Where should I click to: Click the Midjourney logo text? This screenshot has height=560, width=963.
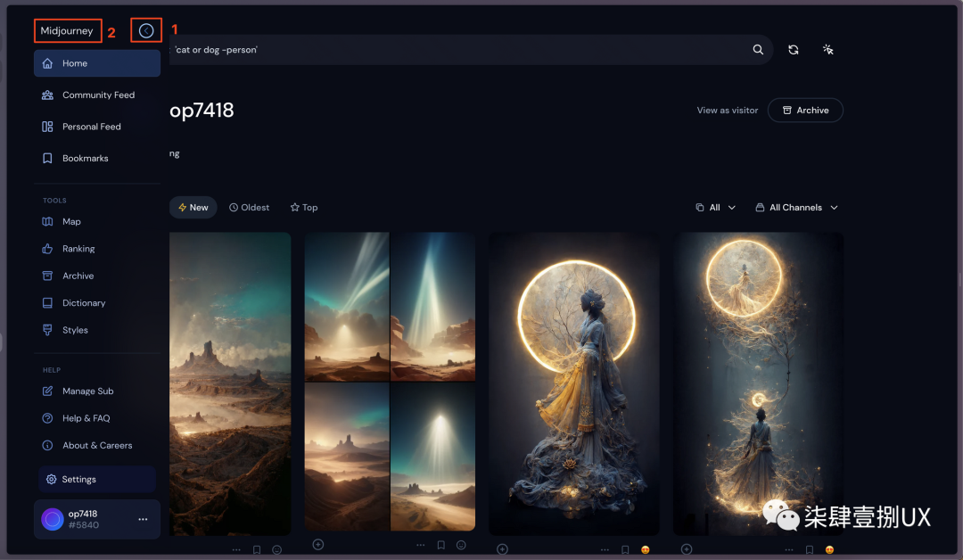pos(67,30)
